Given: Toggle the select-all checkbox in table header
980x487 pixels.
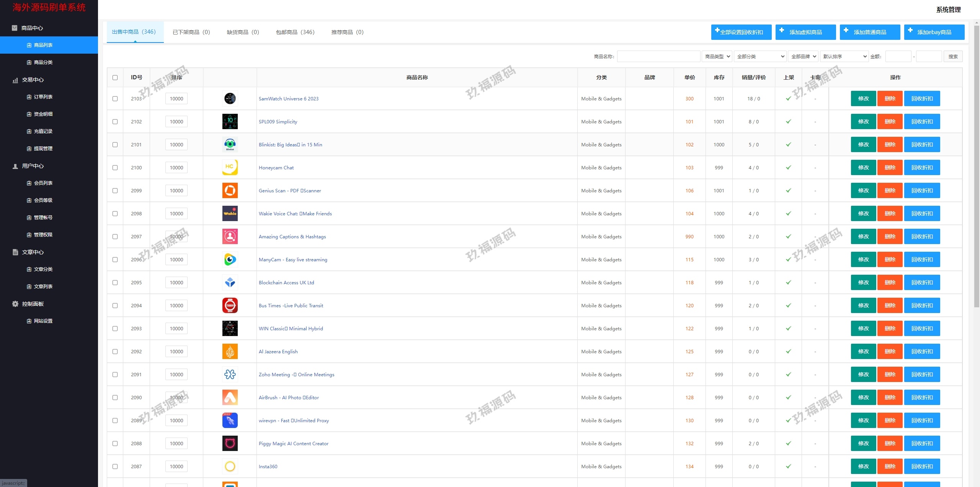Looking at the screenshot, I should tap(115, 77).
